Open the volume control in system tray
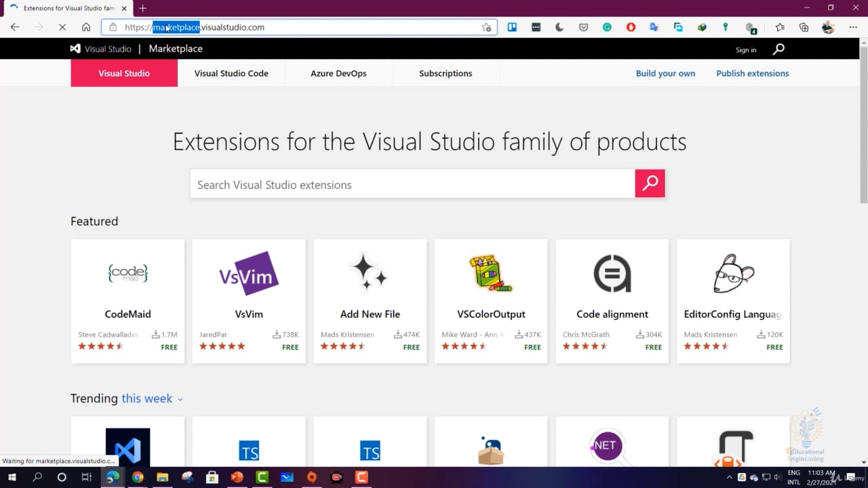 (777, 477)
